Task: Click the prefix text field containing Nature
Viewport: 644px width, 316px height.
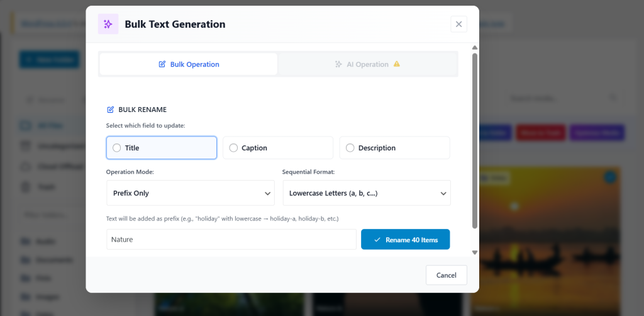Action: coord(231,239)
